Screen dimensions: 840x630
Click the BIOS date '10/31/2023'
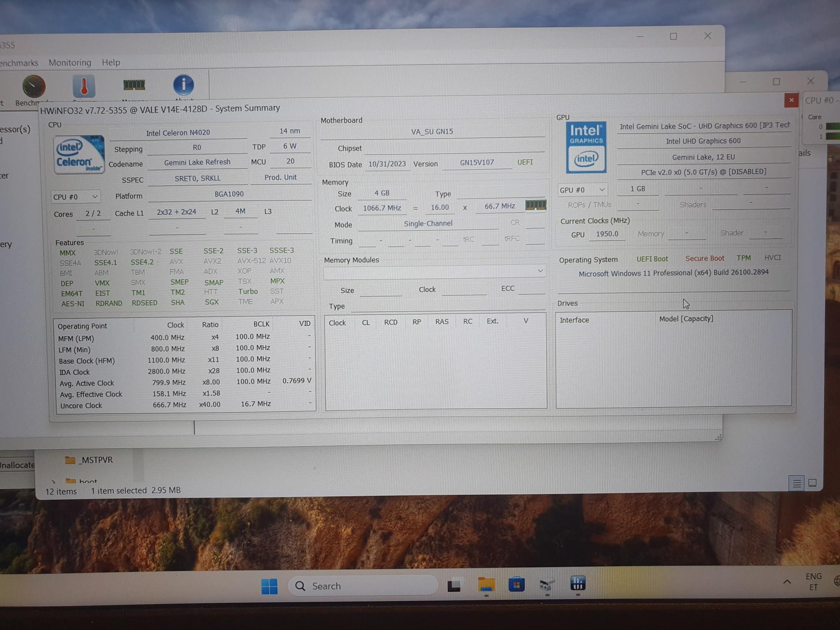387,164
